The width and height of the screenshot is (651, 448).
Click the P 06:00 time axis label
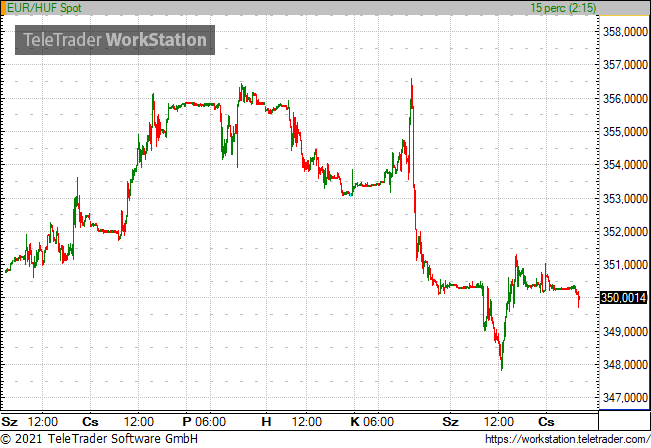[204, 422]
